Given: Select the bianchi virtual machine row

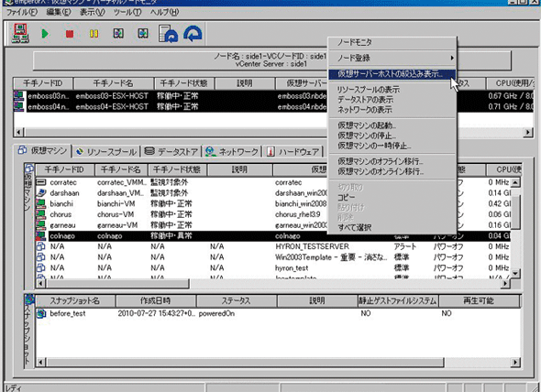Looking at the screenshot, I should [272, 203].
